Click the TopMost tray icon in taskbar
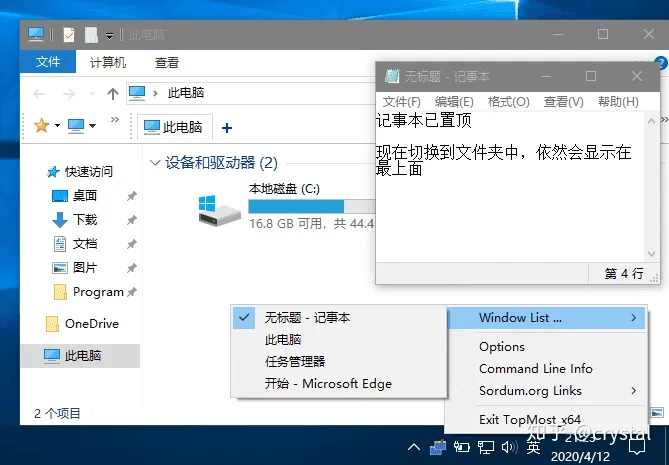669x465 pixels. point(438,447)
